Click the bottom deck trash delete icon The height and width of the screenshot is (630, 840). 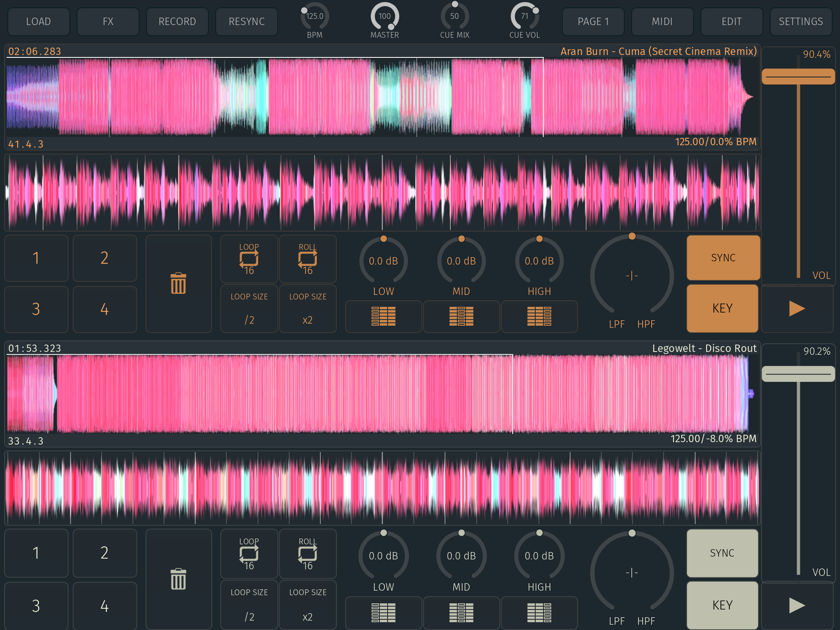pos(178,579)
